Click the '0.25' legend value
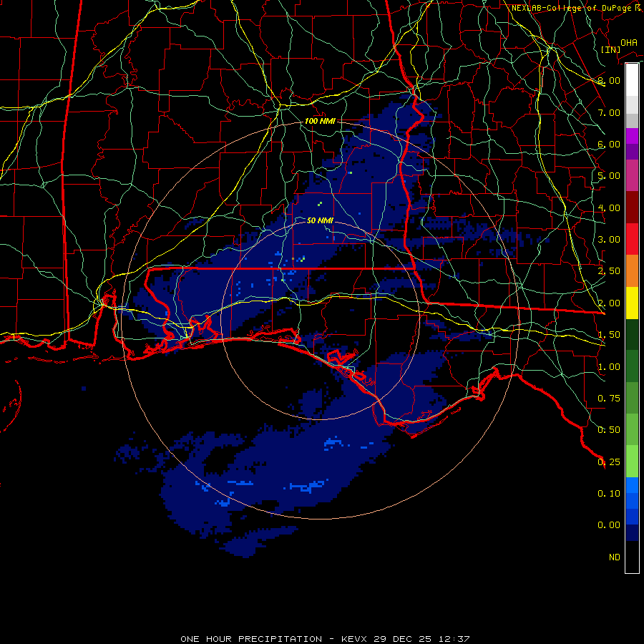Viewport: 644px width, 644px height. pos(609,462)
